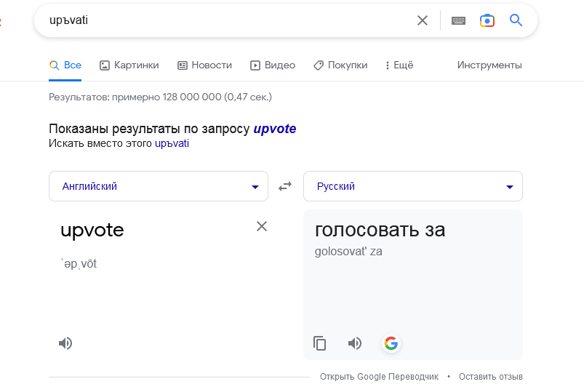Open the on-screen keyboard icon
584x392 pixels.
click(458, 20)
